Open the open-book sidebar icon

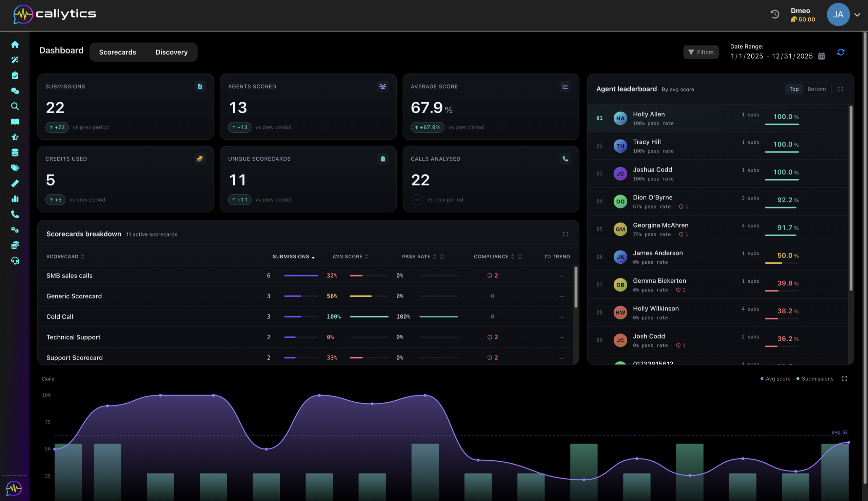pos(15,121)
